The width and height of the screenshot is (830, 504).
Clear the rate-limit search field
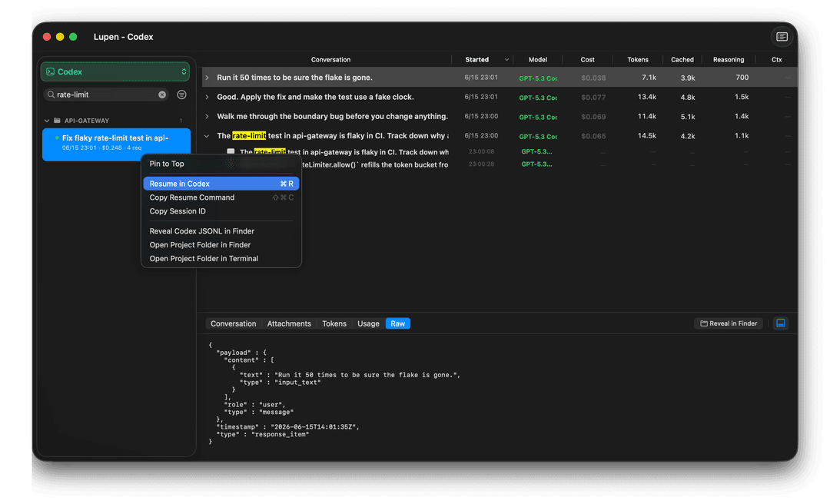pyautogui.click(x=162, y=94)
